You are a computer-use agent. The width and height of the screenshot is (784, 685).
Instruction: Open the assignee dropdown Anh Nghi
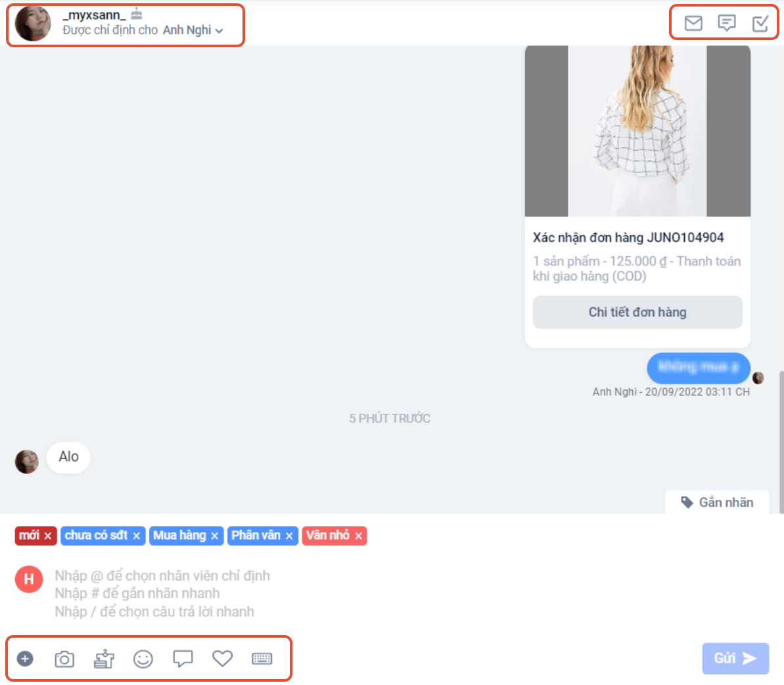pos(193,30)
